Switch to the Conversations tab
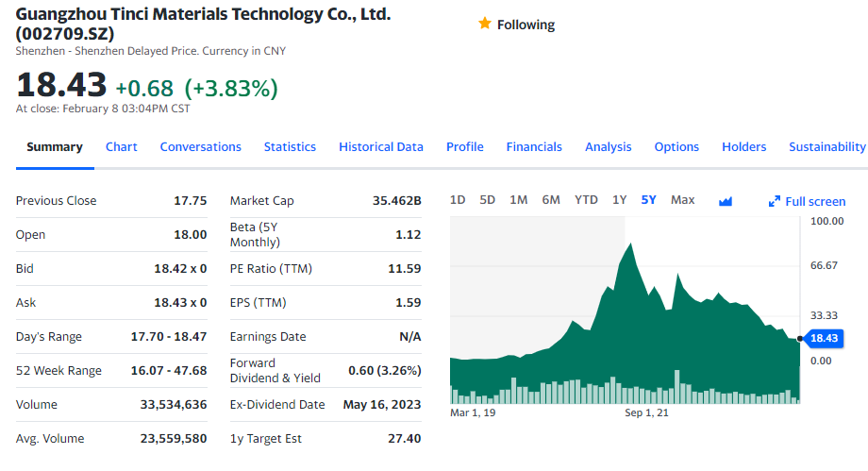The width and height of the screenshot is (868, 471). (200, 147)
